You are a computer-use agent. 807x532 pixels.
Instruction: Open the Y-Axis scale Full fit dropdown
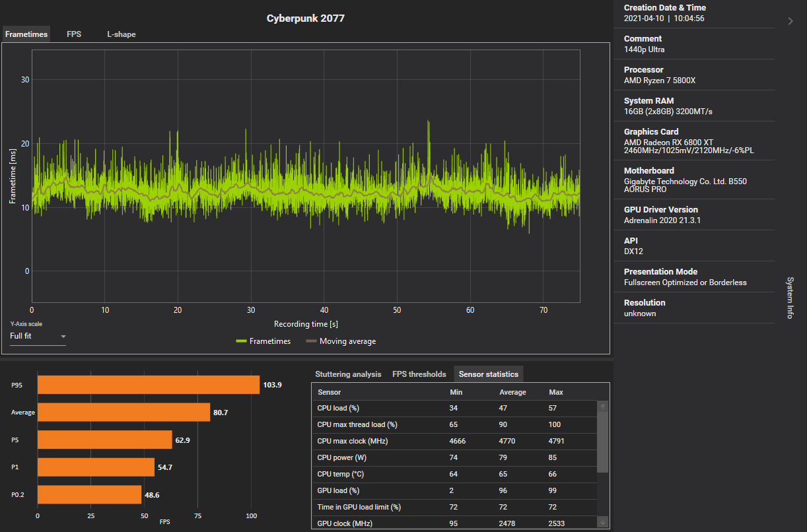38,337
